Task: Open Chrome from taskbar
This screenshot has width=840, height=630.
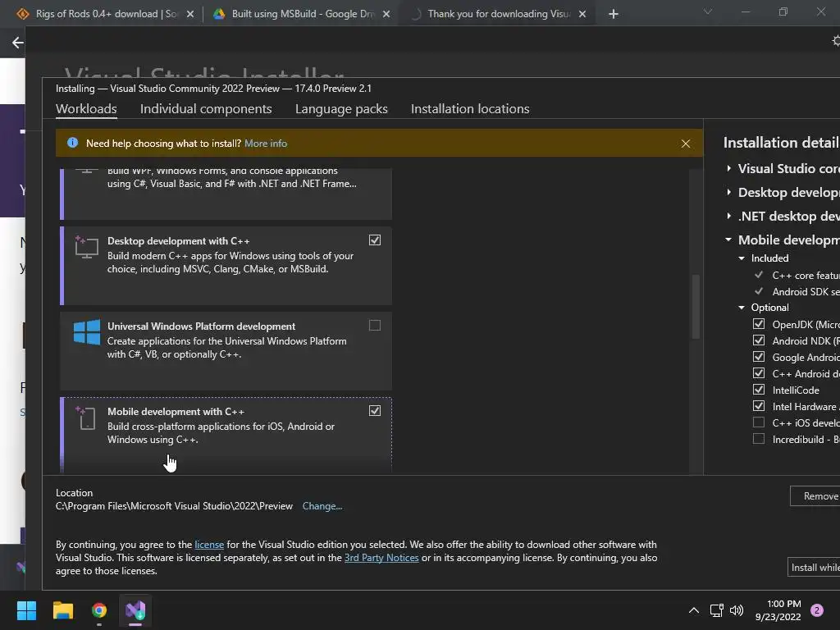Action: 99,610
